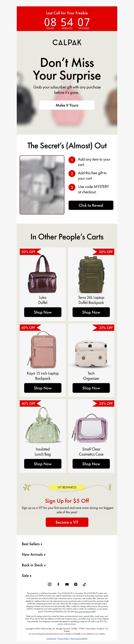Expand the New Arrivals link arrow
This screenshot has height=644, width=134.
(45, 554)
